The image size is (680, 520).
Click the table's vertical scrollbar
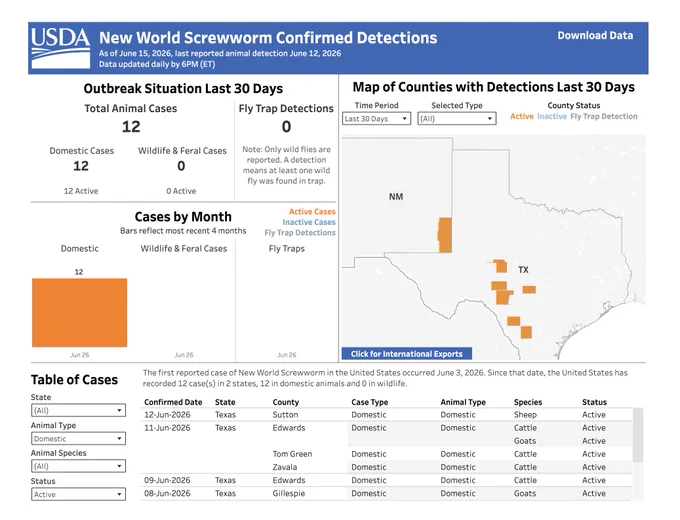(x=638, y=435)
